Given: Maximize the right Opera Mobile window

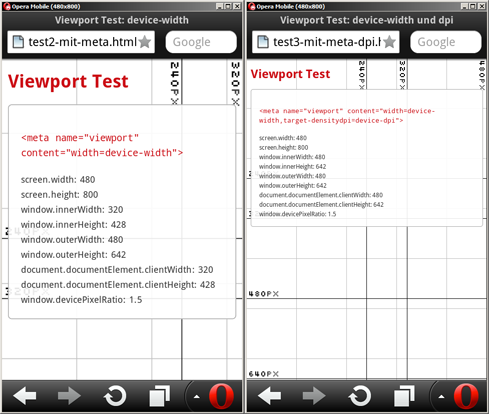Looking at the screenshot, I should 473,6.
